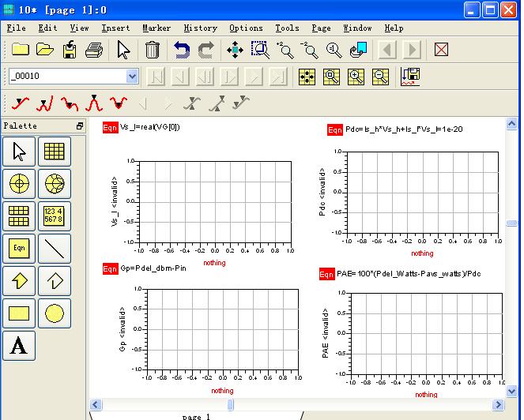The width and height of the screenshot is (524, 420).
Task: Click the yellow grid zoom-out minus icon
Action: click(381, 77)
